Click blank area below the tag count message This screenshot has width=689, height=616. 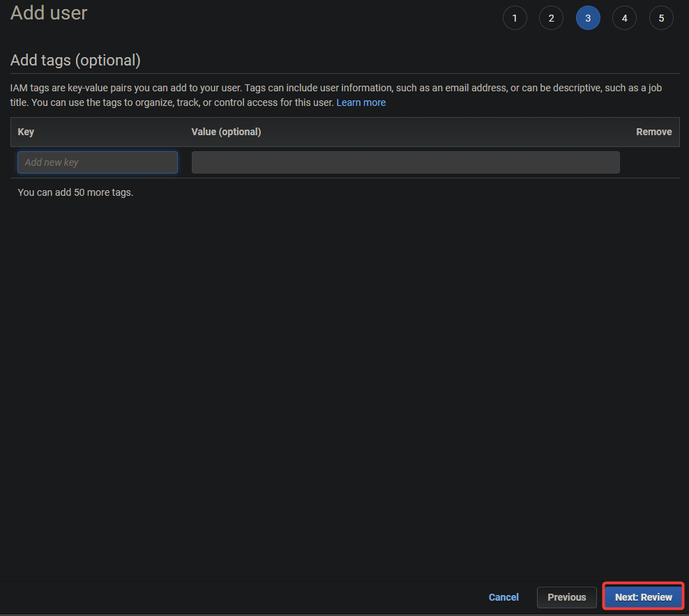click(x=344, y=386)
